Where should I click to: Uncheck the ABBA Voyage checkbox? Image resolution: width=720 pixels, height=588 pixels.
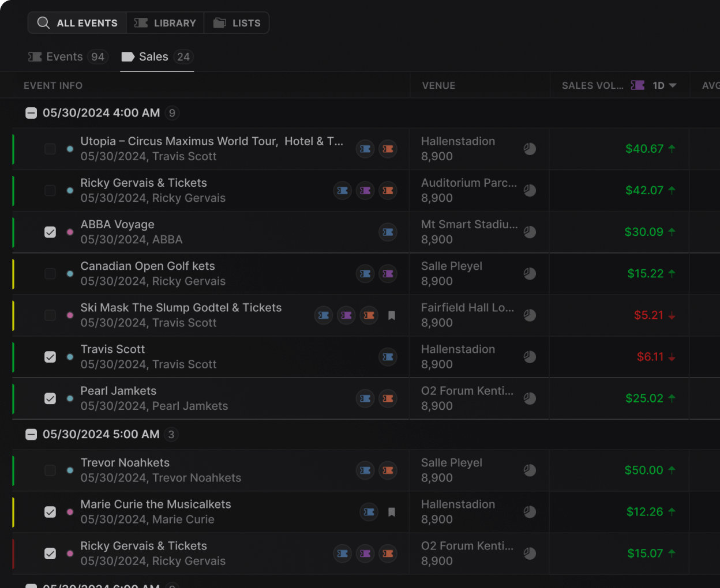pos(50,232)
